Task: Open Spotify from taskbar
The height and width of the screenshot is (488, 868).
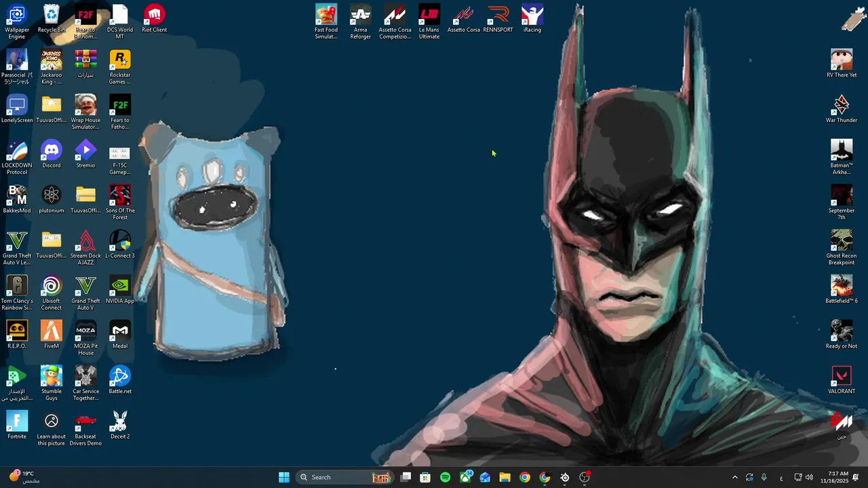Action: 445,477
